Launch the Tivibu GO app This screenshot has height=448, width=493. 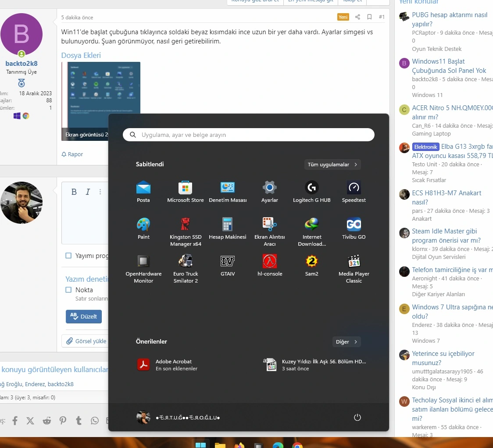click(354, 229)
